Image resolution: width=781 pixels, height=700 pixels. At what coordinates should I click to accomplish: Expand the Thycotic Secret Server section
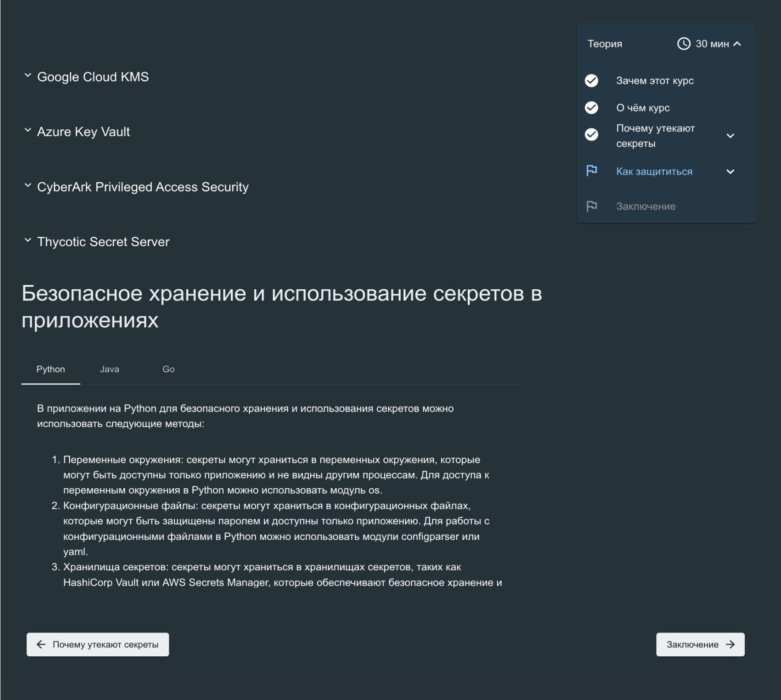(x=97, y=242)
